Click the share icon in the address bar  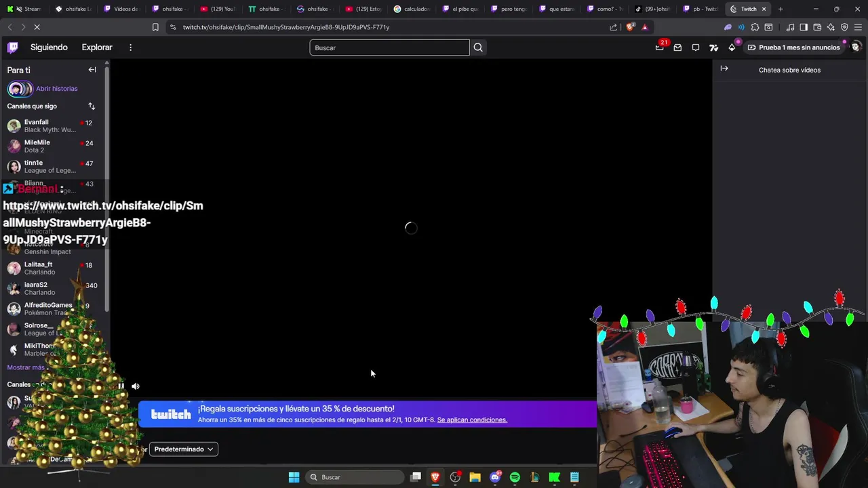coord(614,27)
